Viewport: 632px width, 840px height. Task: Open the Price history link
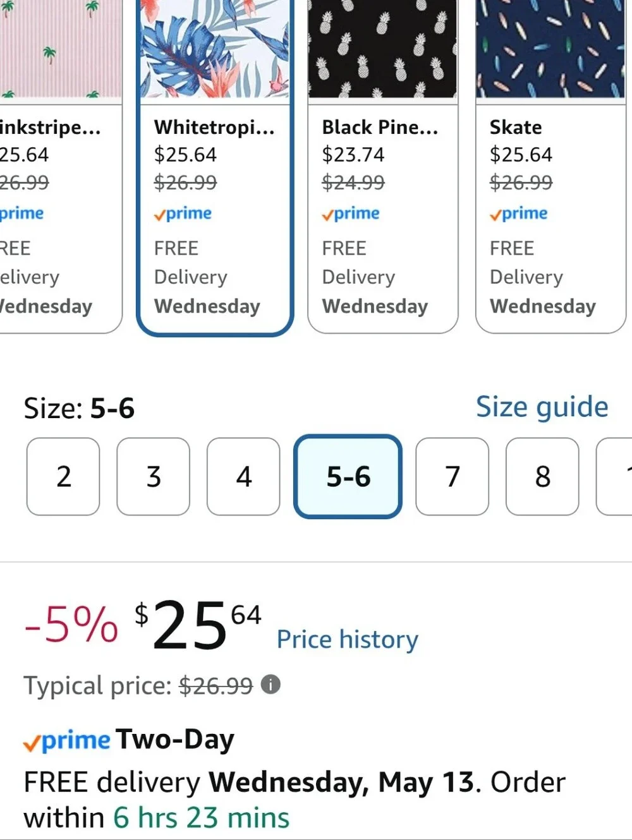[348, 639]
